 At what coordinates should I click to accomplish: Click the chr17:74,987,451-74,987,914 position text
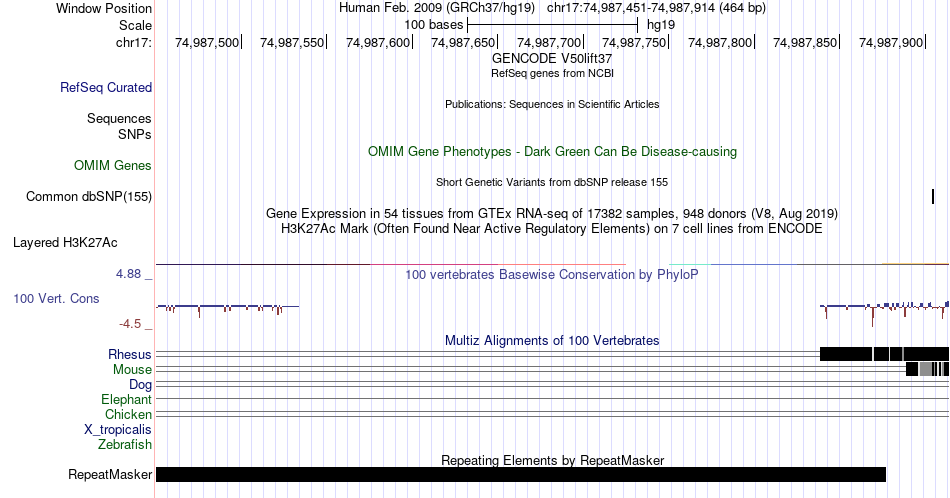click(x=656, y=8)
